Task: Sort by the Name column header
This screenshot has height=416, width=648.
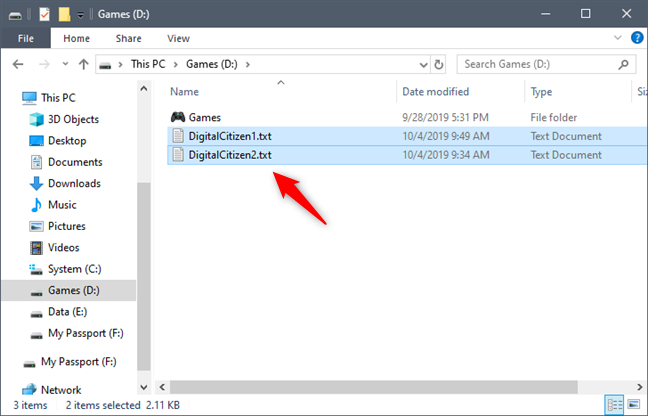Action: (x=184, y=92)
